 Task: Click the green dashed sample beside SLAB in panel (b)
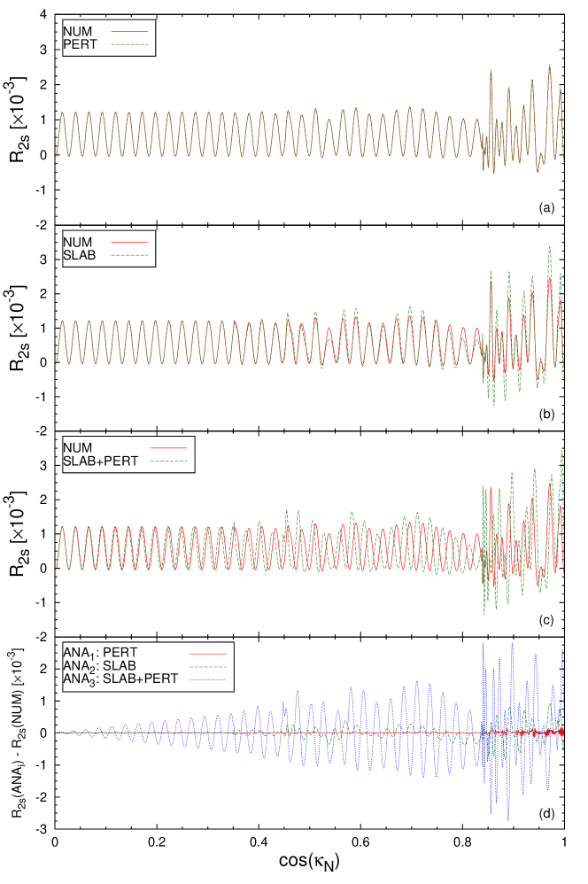click(x=129, y=255)
